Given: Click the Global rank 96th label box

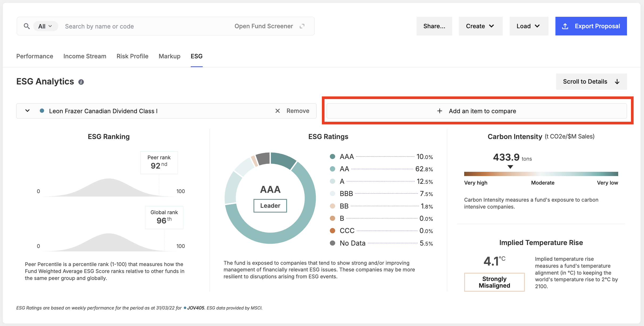Looking at the screenshot, I should (164, 217).
